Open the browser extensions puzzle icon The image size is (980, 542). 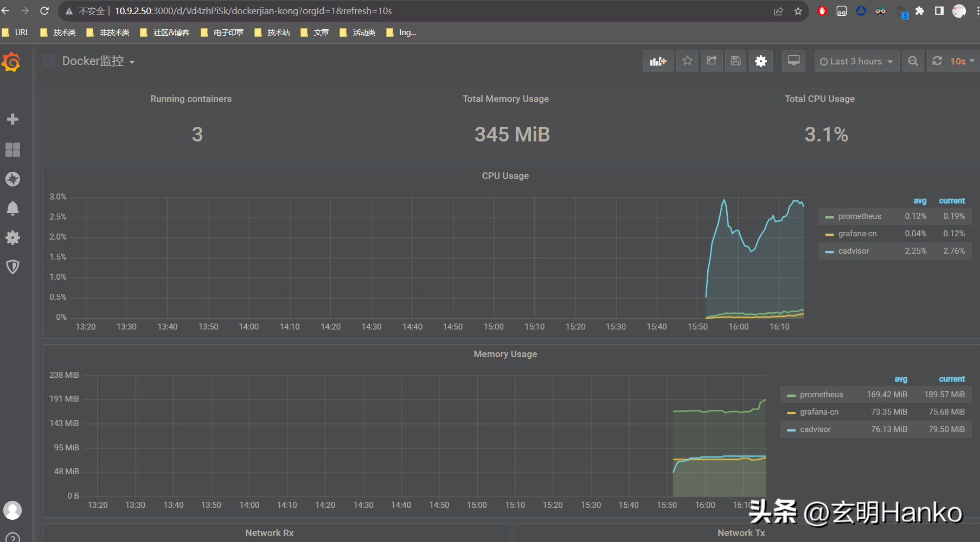coord(919,11)
